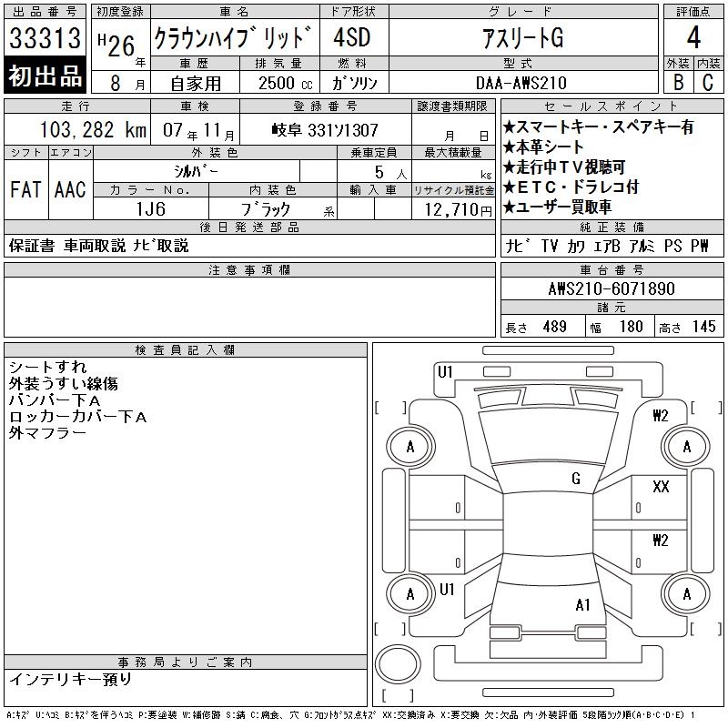Select the black 初出品 badge
This screenshot has width=728, height=728.
click(x=45, y=75)
